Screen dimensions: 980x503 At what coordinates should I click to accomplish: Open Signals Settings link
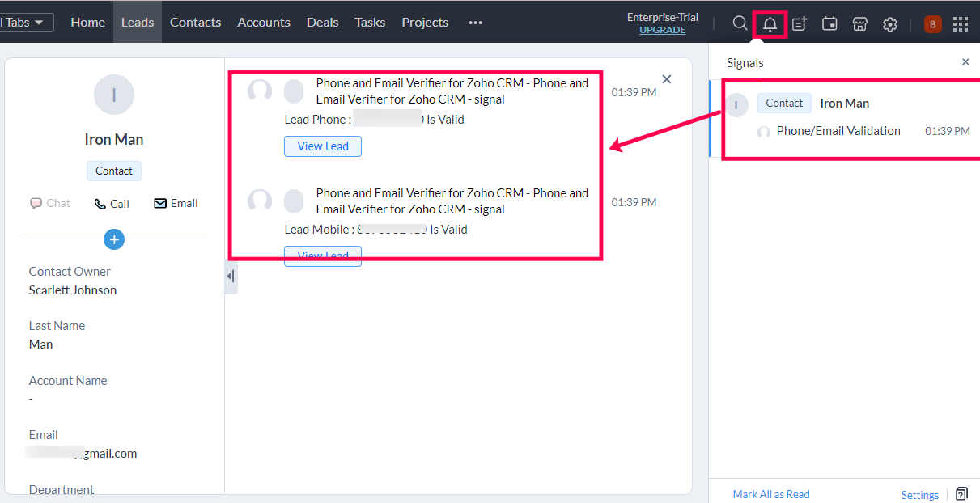pos(920,495)
